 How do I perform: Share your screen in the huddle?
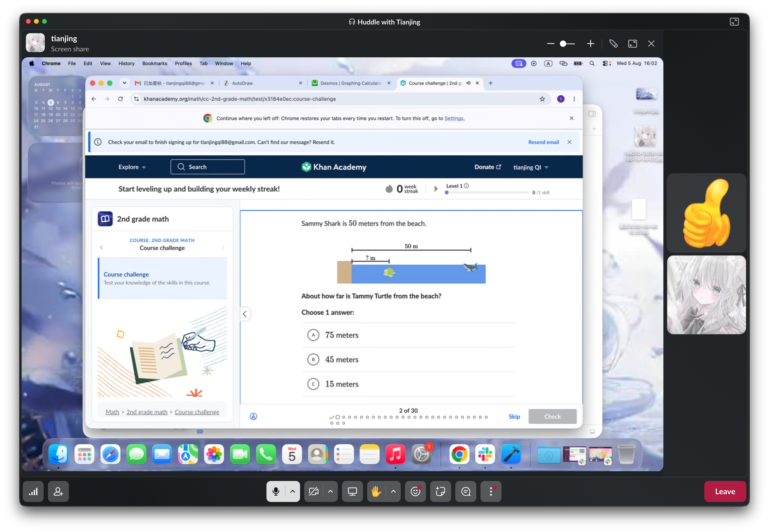352,491
